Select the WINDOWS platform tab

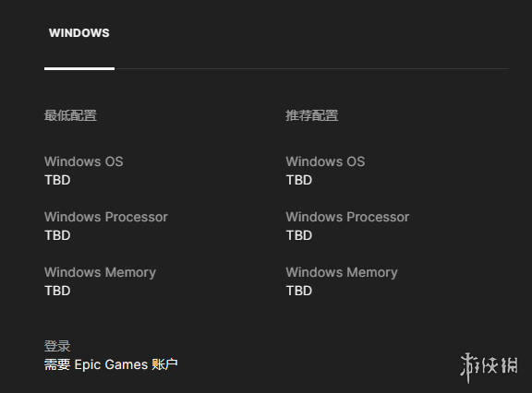79,33
